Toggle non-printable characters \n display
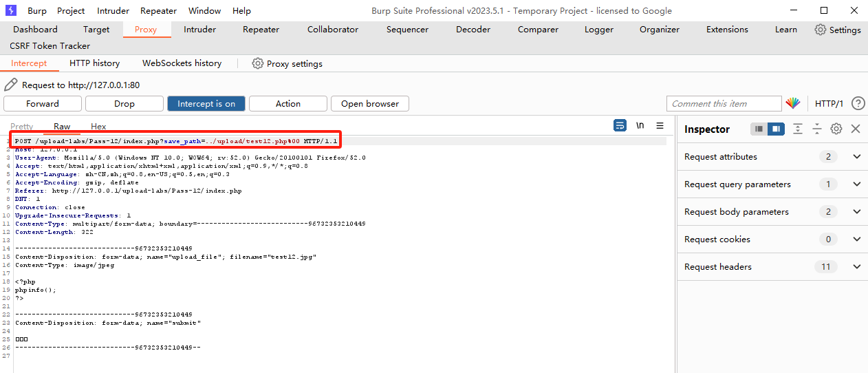 tap(640, 125)
